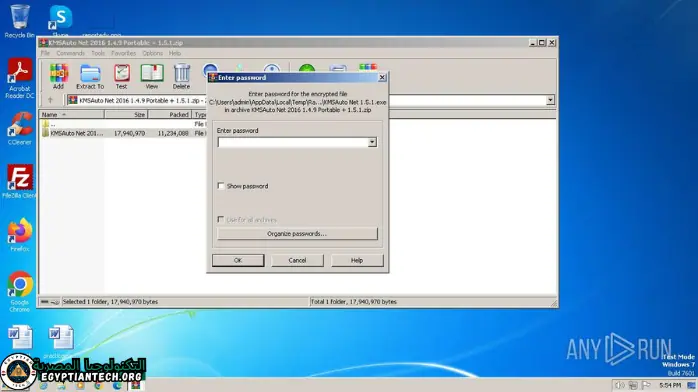
Task: Click the View toolbar icon
Action: tap(152, 76)
